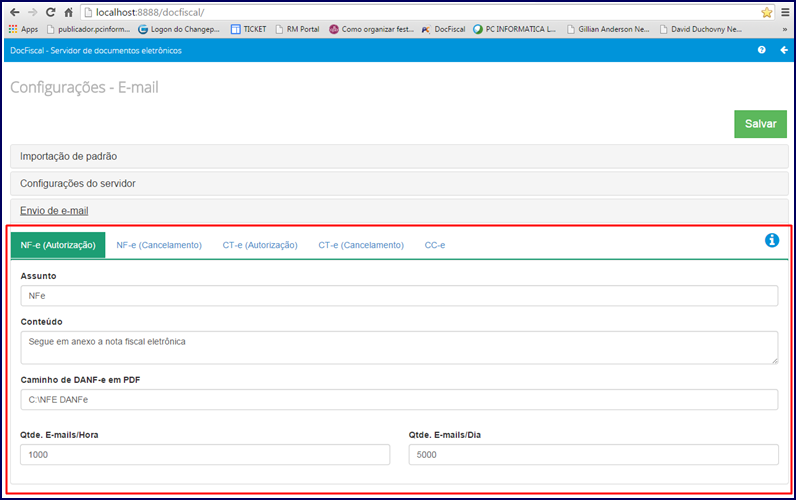This screenshot has width=796, height=500.
Task: Open the PC INFORMATICA bookmark
Action: pyautogui.click(x=514, y=29)
